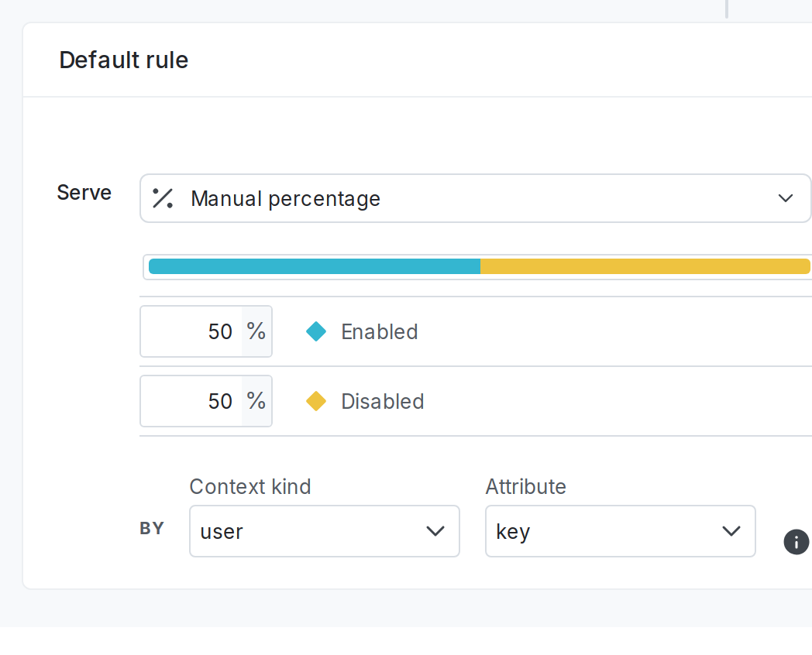Click the info icon beside Attribute
Screen dimensions: 812x655
797,542
